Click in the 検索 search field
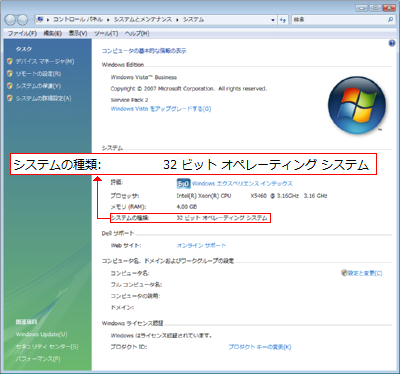The height and width of the screenshot is (374, 400). click(x=339, y=20)
